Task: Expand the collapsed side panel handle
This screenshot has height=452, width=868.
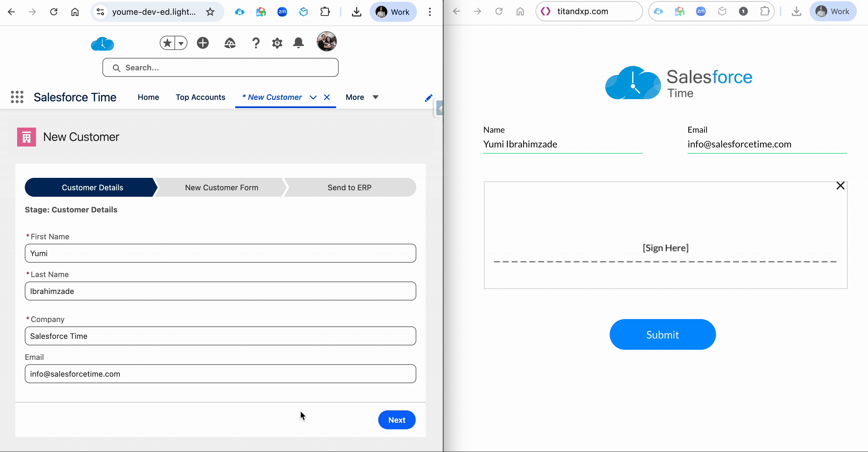Action: coord(439,108)
